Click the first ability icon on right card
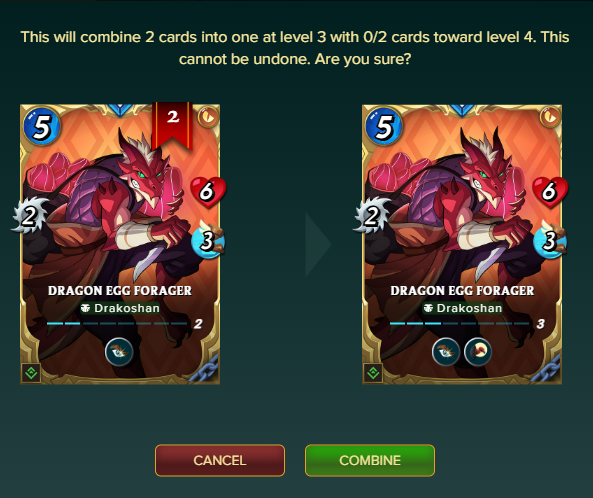The height and width of the screenshot is (498, 593). 446,352
